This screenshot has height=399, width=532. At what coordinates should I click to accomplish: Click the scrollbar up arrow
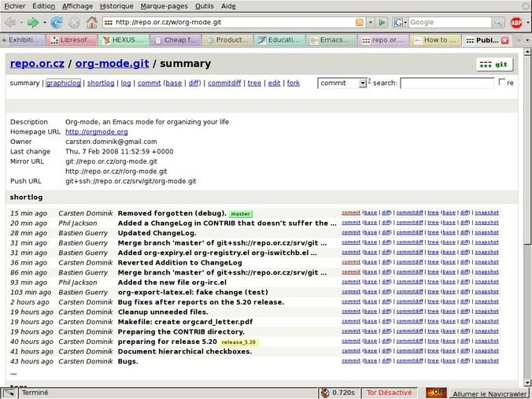527,52
